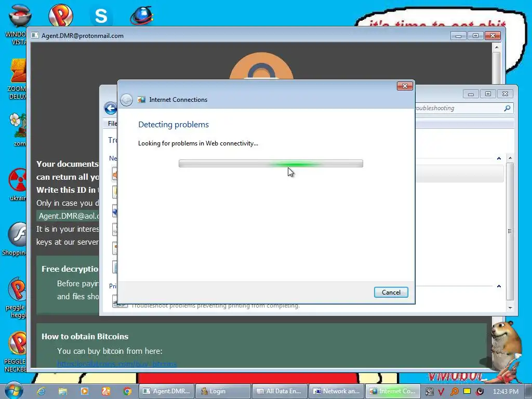Click the Internet Connections title icon
Screen dimensions: 532x399
[141, 100]
